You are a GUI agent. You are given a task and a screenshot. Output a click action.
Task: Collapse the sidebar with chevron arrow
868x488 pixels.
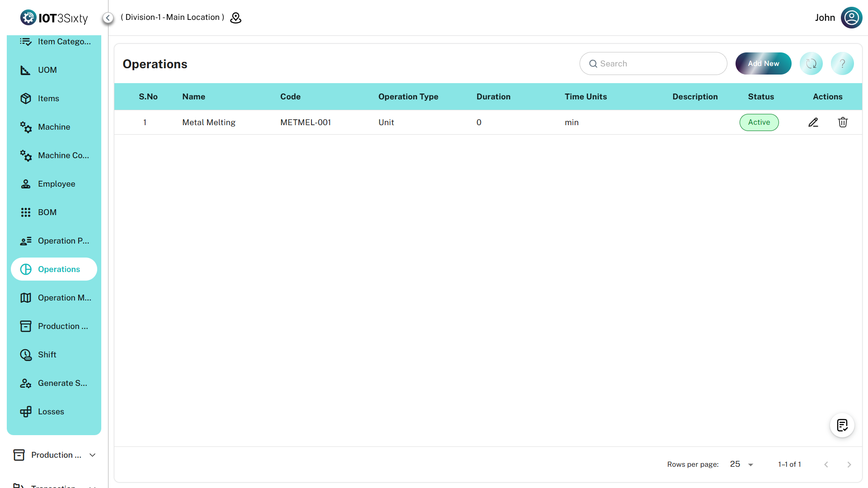pos(108,18)
